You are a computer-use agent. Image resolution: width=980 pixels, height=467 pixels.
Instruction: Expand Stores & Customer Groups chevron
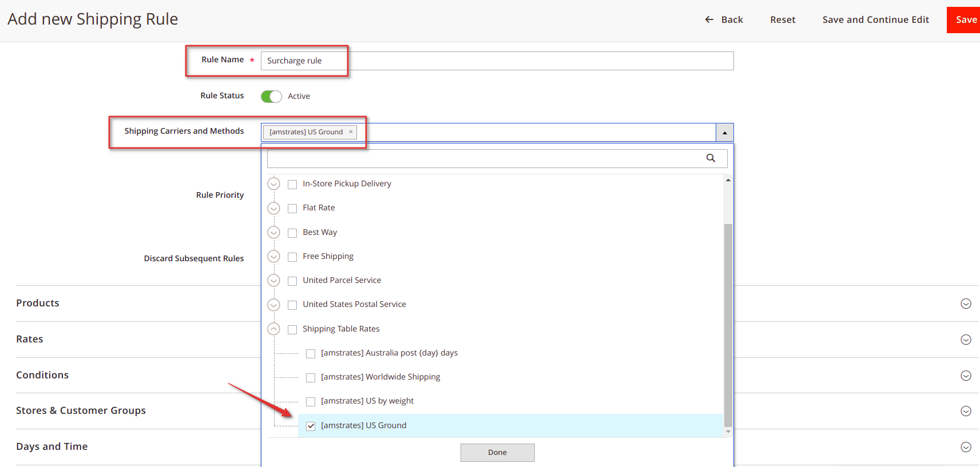(x=966, y=411)
